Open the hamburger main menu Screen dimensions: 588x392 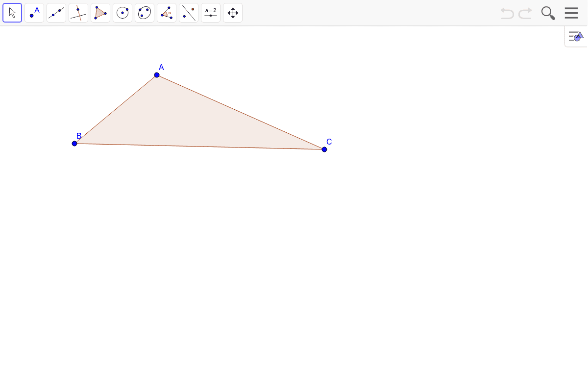(x=571, y=13)
